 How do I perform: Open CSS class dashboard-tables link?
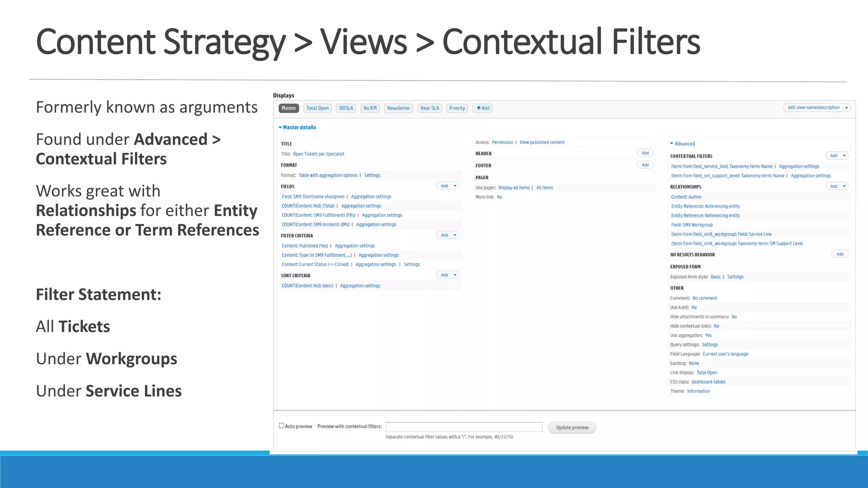coord(708,382)
